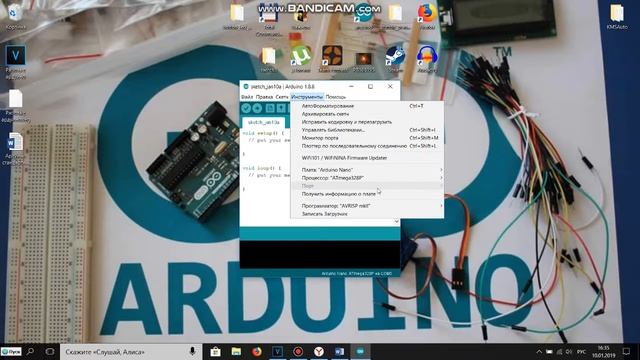Open the Файл menu
This screenshot has height=360, width=640.
[x=247, y=97]
